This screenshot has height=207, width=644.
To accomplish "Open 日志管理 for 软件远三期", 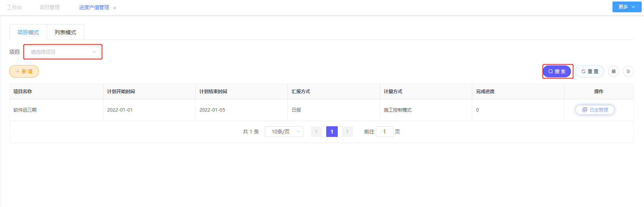I will (x=595, y=110).
